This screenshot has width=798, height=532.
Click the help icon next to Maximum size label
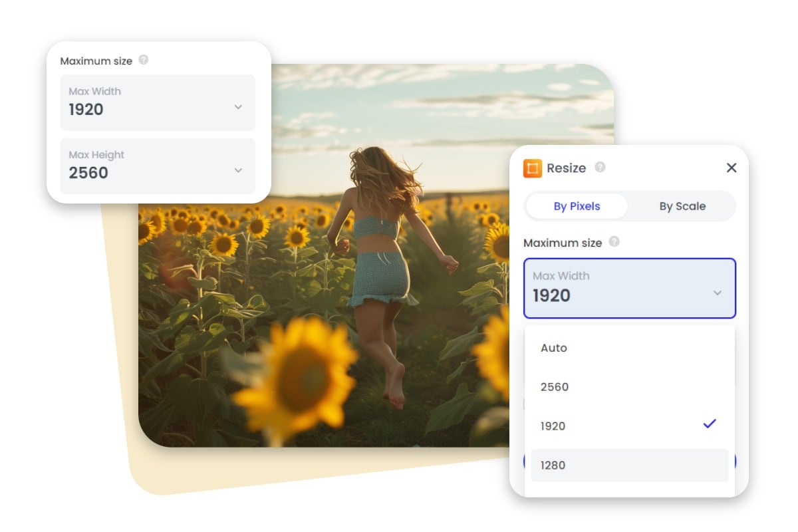click(614, 243)
